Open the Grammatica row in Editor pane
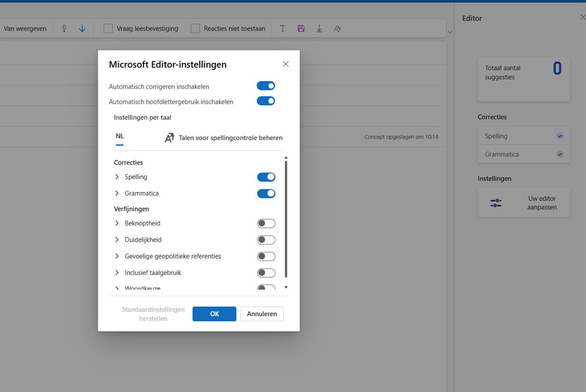 point(524,154)
